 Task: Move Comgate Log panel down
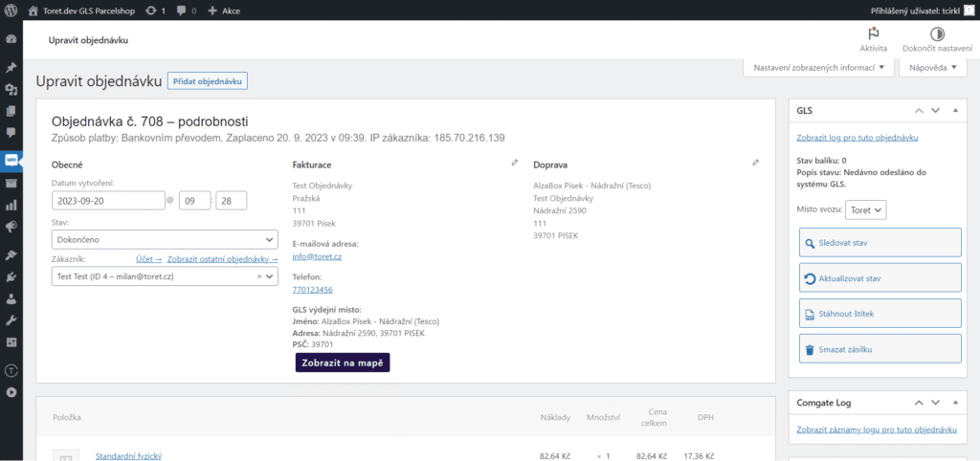[935, 403]
